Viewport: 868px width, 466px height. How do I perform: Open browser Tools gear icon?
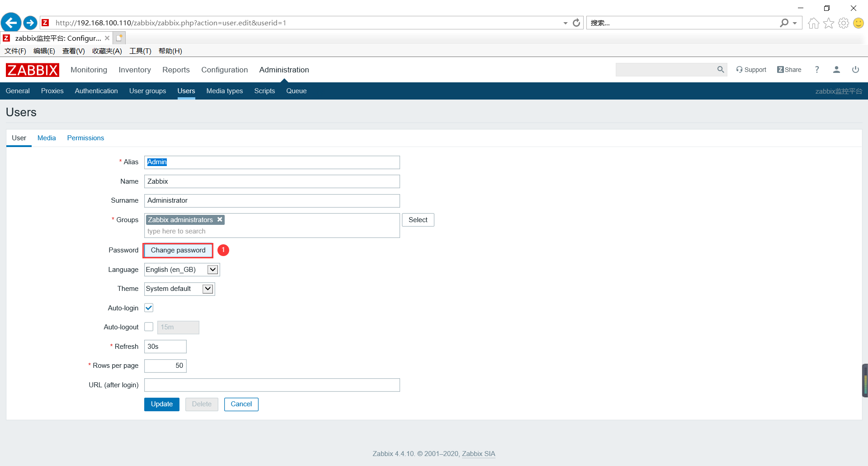tap(844, 23)
